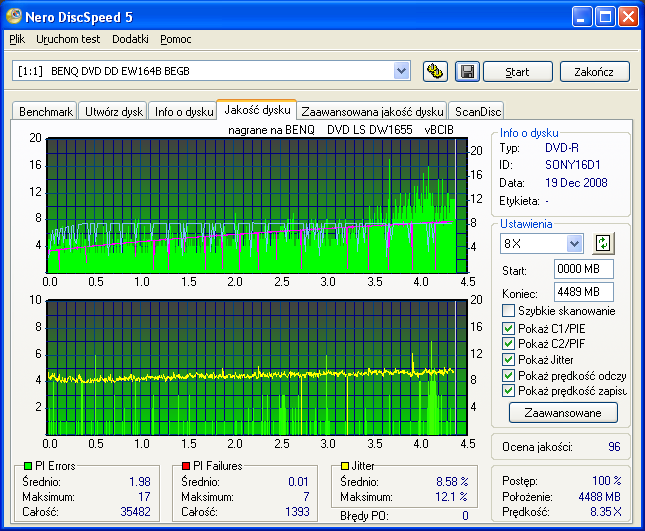Screen dimensions: 645x531
Task: Click the yellow Jitter legend square
Action: tap(345, 466)
